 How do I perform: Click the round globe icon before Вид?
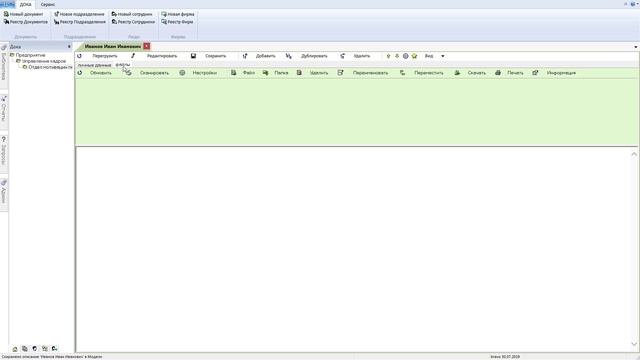coord(405,56)
